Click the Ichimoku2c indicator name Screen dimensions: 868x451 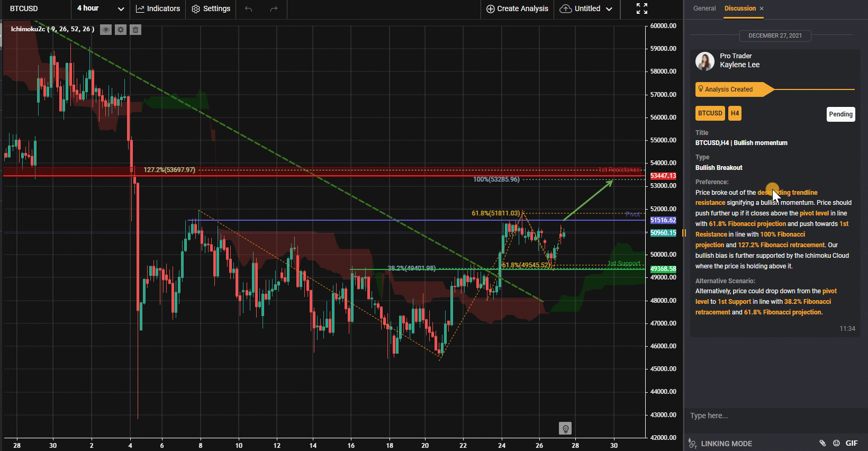pos(52,29)
